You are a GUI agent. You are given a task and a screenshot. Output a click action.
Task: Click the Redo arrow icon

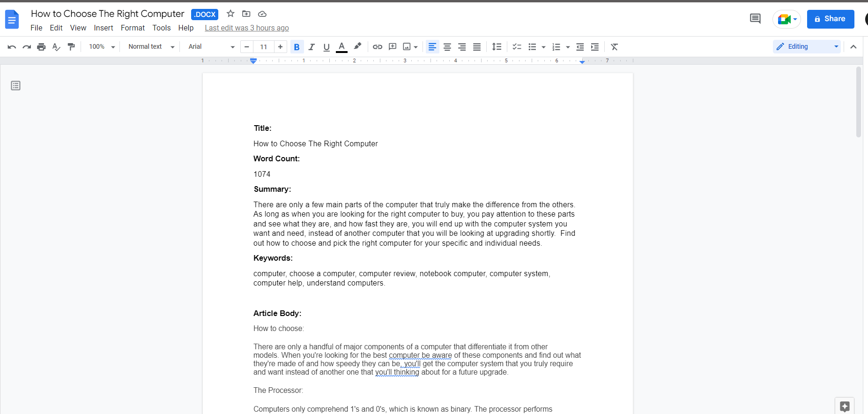click(x=27, y=47)
